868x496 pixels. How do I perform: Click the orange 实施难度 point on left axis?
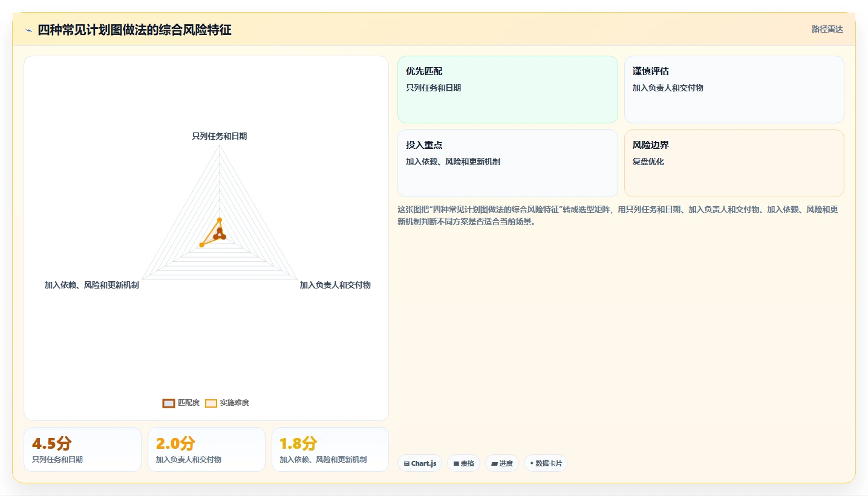coord(202,245)
